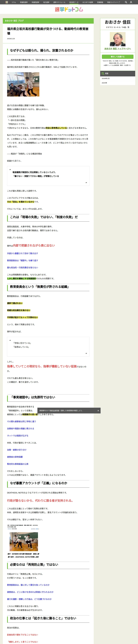Image resolution: width=138 pixels, height=644 pixels.
Task: Open the 参議院選挙 menu item
Action: [35, 2]
